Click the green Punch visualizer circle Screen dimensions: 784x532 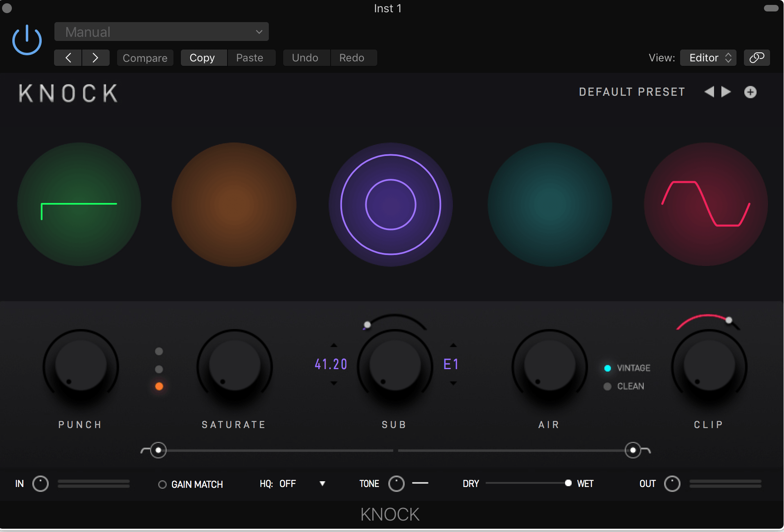(79, 204)
